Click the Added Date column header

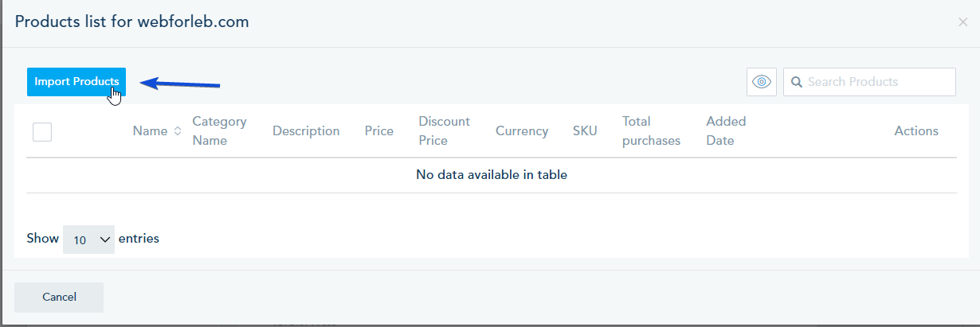pos(726,131)
